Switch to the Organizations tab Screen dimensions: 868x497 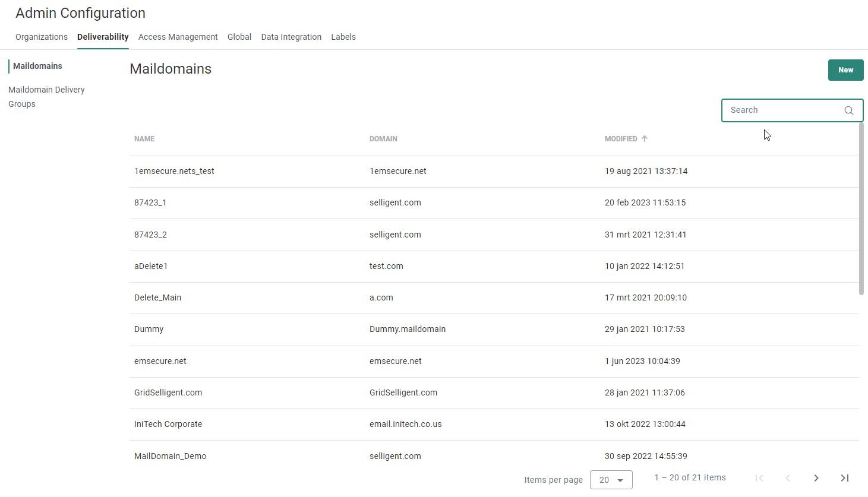point(42,37)
